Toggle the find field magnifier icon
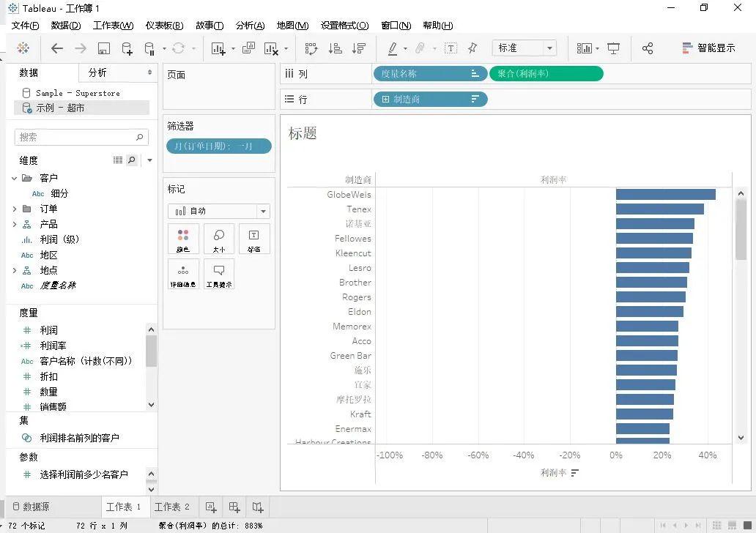 132,160
